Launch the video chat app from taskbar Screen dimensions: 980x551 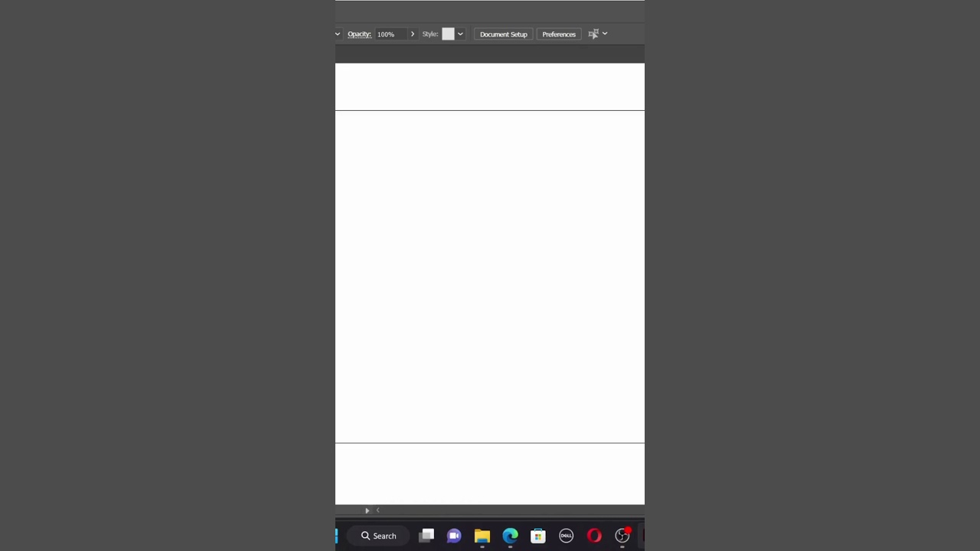[454, 536]
